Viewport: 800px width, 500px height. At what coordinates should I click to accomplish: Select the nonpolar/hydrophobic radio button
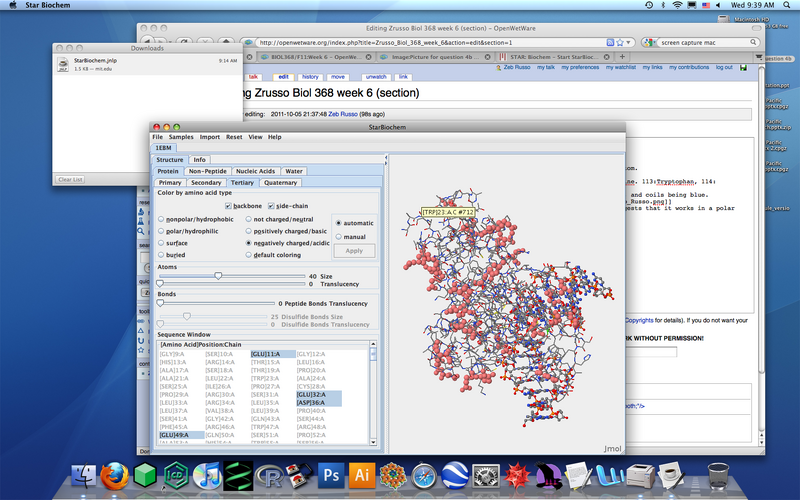click(x=162, y=218)
